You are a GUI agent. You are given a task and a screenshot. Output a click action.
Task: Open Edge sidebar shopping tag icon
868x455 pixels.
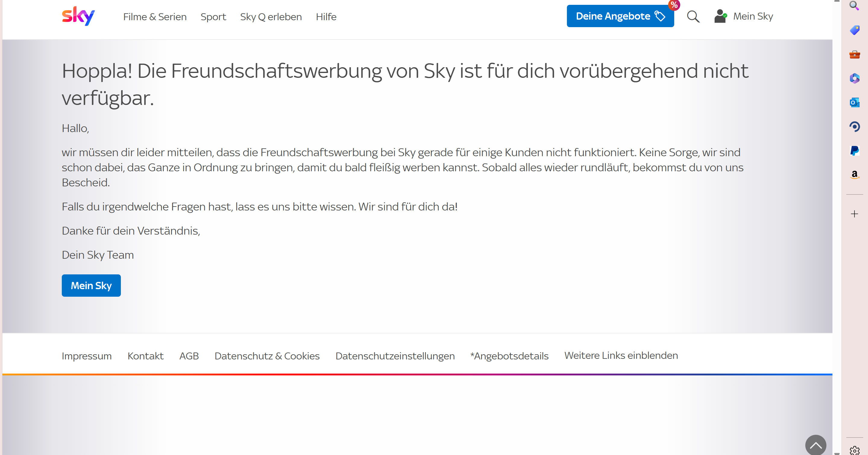[x=854, y=30]
